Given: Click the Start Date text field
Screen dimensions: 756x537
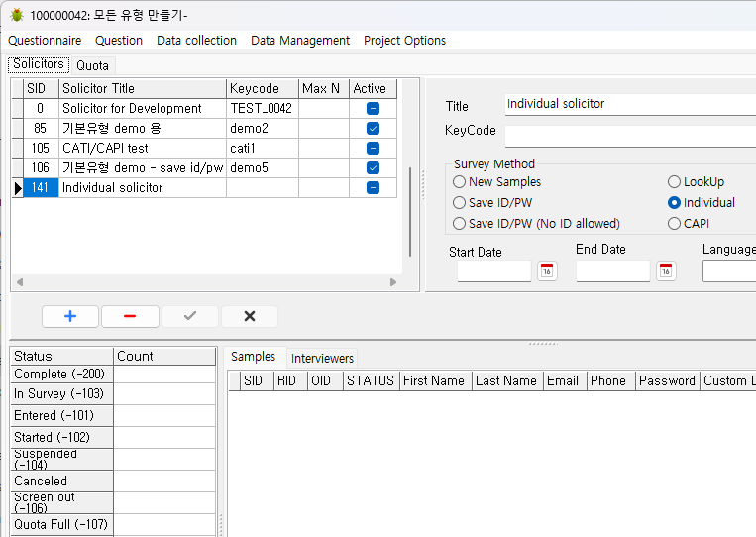Looking at the screenshot, I should point(494,270).
